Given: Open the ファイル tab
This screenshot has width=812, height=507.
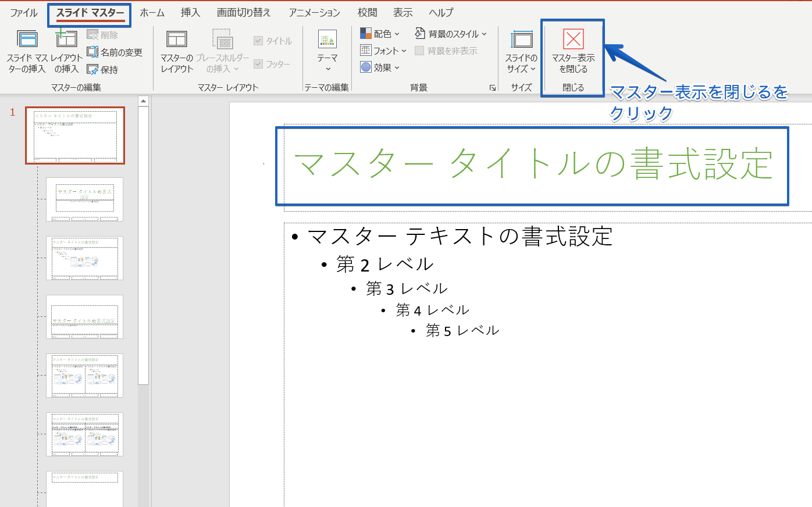Looking at the screenshot, I should point(24,12).
